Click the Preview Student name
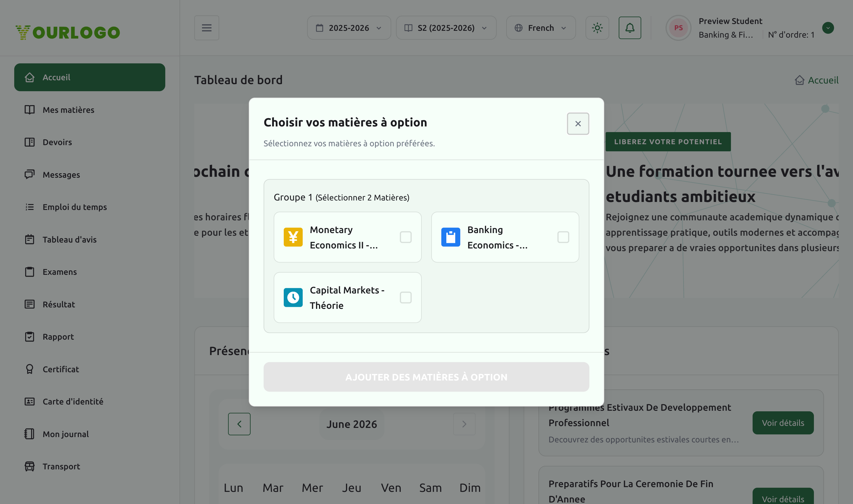The width and height of the screenshot is (853, 504). 730,21
